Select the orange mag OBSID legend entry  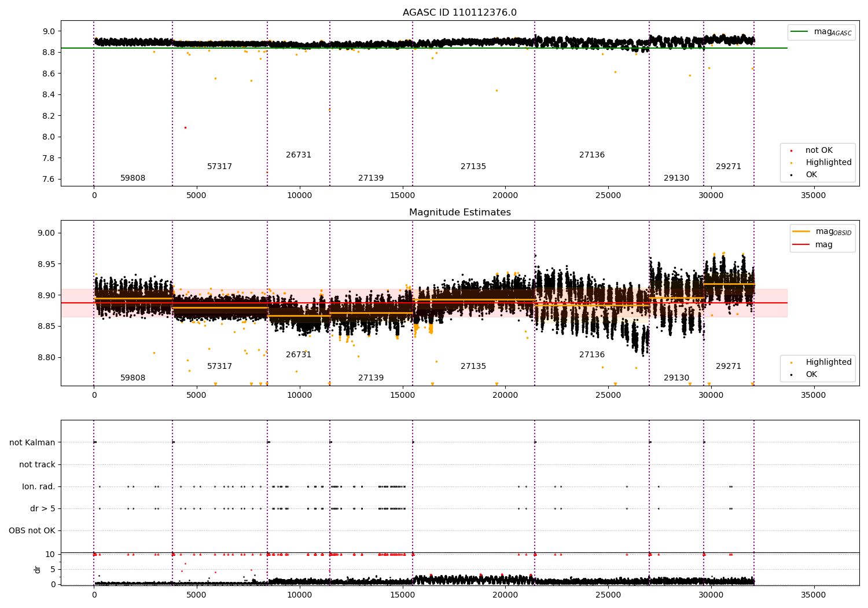(822, 232)
